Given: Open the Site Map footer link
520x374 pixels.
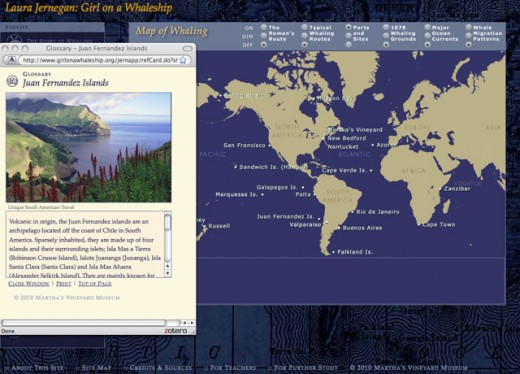Looking at the screenshot, I should tap(96, 368).
